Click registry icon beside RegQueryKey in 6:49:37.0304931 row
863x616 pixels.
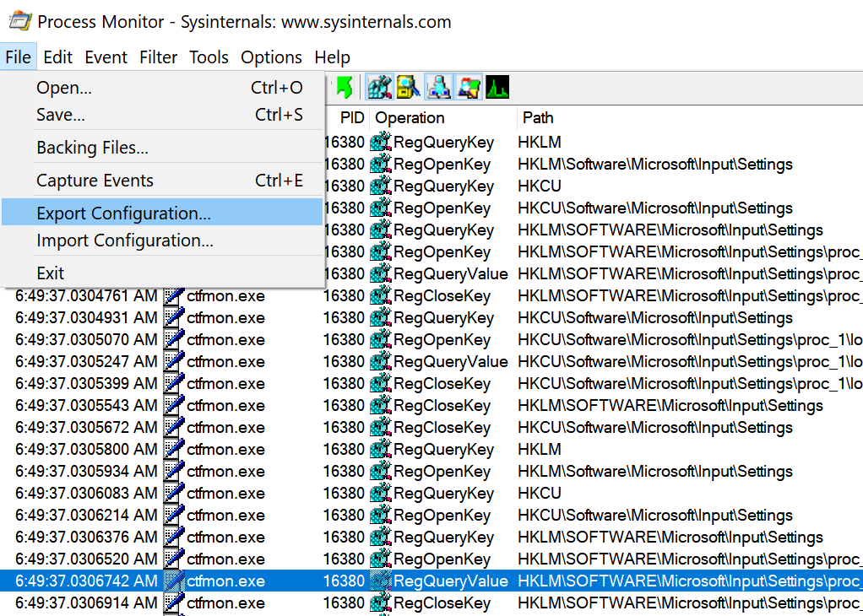point(380,318)
